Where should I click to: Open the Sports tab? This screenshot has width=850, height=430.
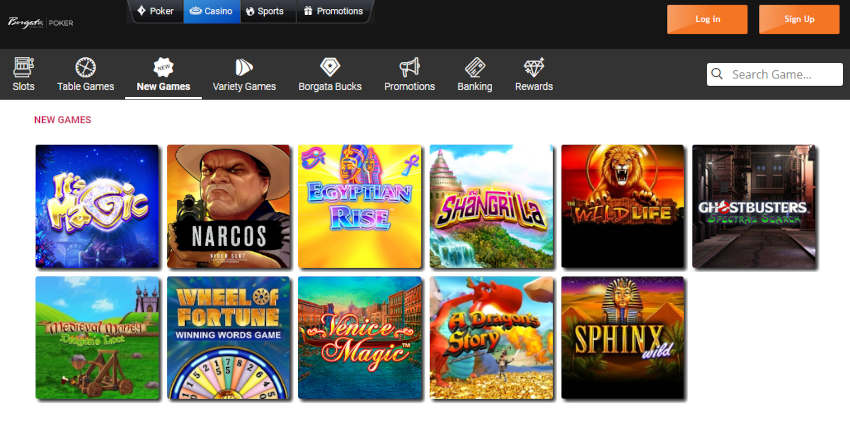(265, 11)
